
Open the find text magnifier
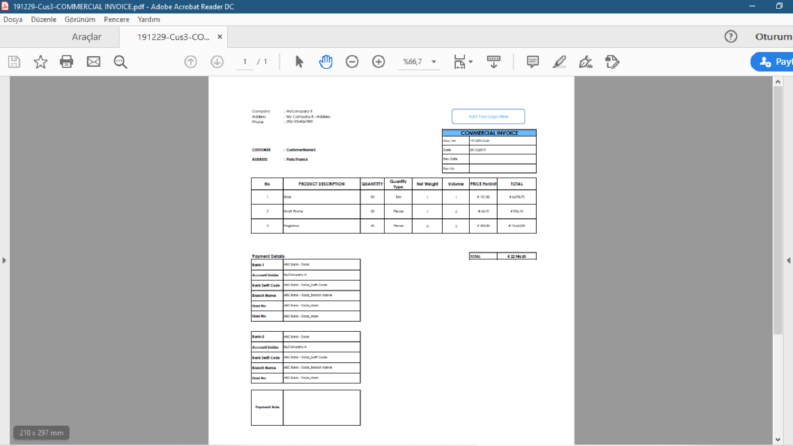pos(120,62)
